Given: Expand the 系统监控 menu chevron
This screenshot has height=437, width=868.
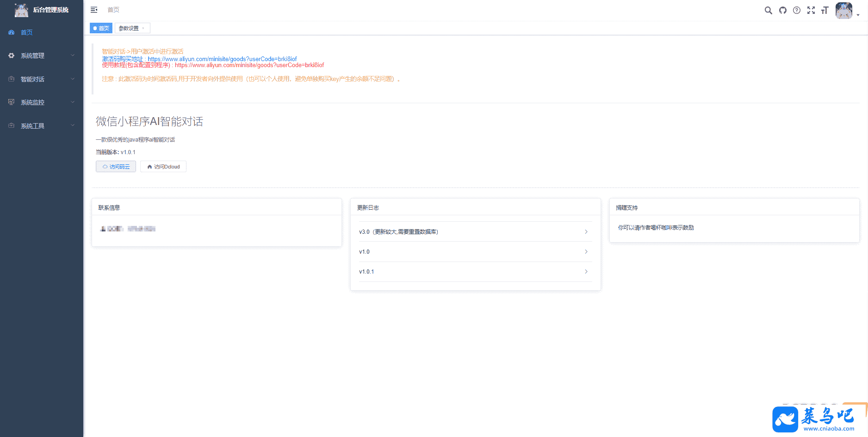Looking at the screenshot, I should click(73, 102).
